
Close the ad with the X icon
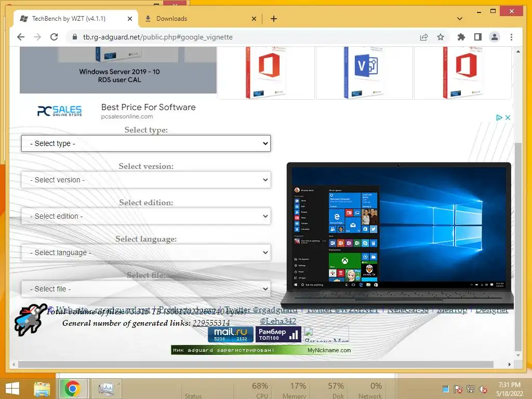(x=508, y=117)
